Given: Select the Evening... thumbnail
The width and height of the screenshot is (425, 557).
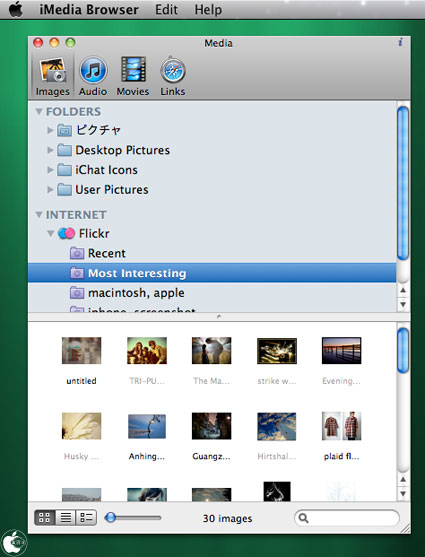Looking at the screenshot, I should [x=341, y=351].
